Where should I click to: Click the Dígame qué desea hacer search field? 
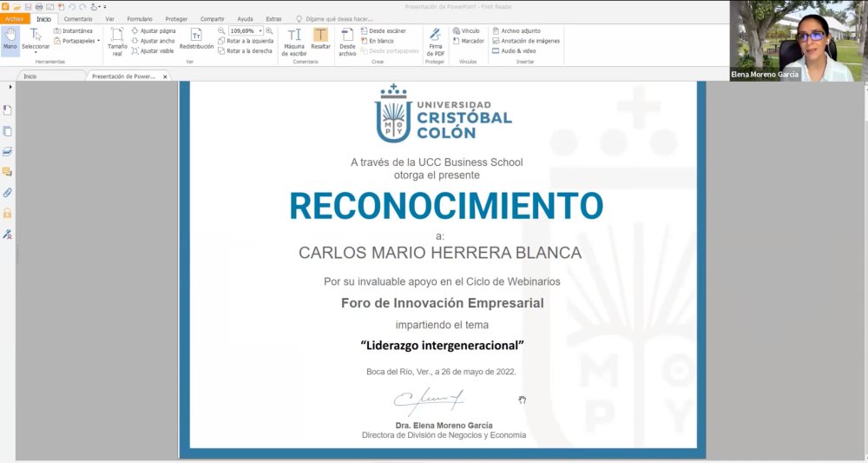click(x=334, y=19)
